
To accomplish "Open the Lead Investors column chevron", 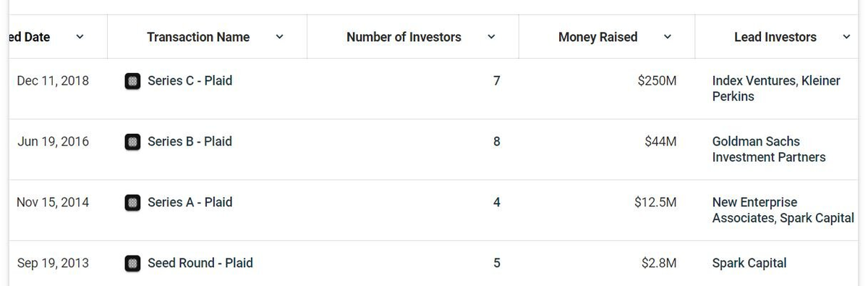I will point(847,38).
